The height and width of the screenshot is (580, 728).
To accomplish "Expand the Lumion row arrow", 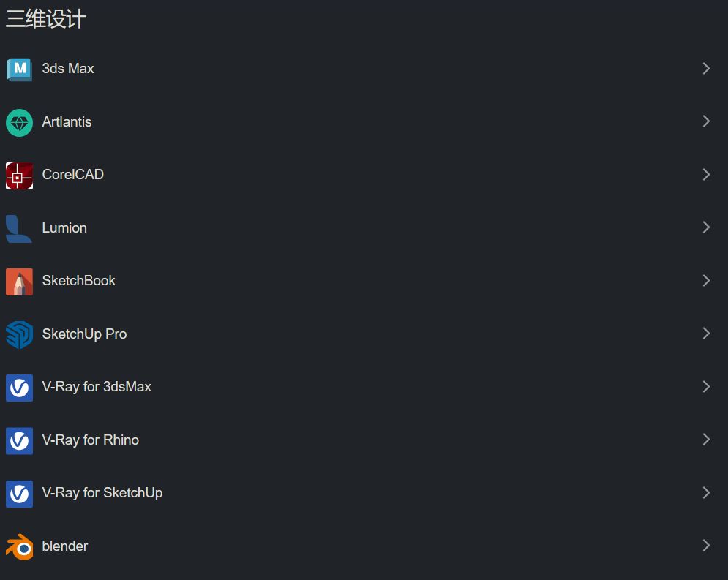I will pyautogui.click(x=706, y=227).
